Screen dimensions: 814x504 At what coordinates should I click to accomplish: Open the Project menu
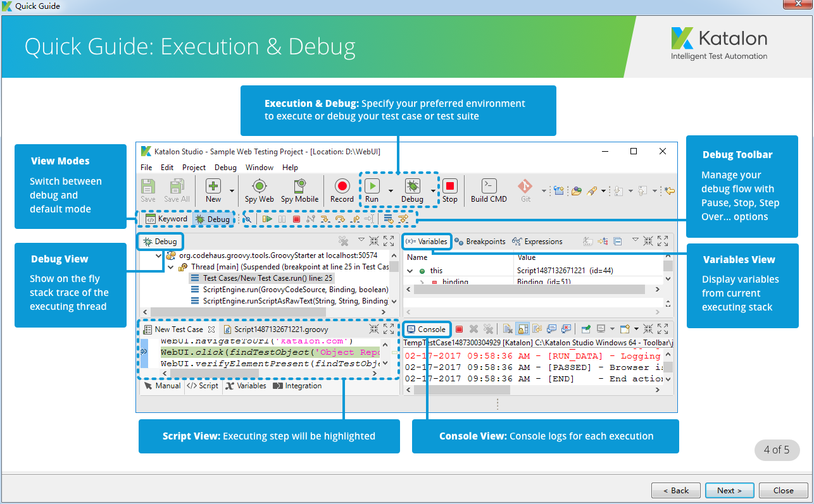pos(194,168)
